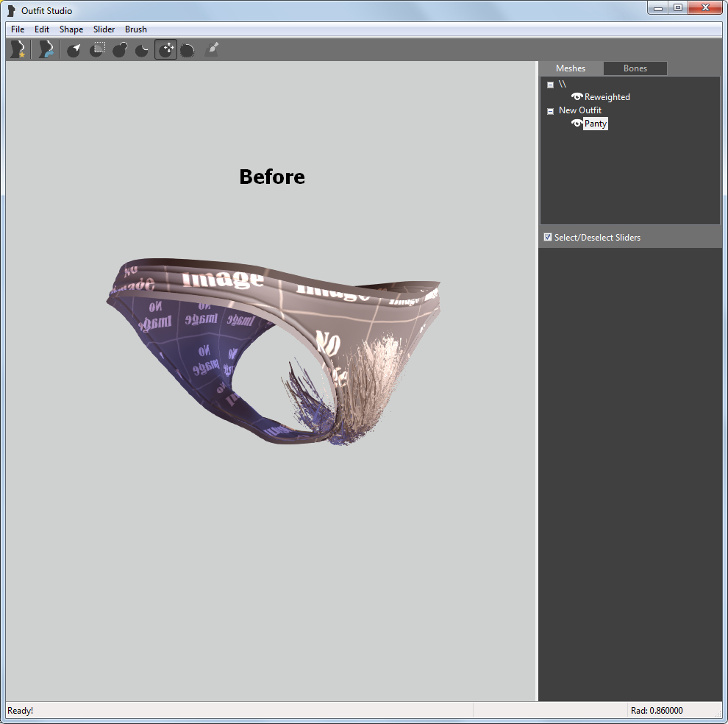Click the New Project icon with star
This screenshot has width=728, height=724.
click(17, 49)
